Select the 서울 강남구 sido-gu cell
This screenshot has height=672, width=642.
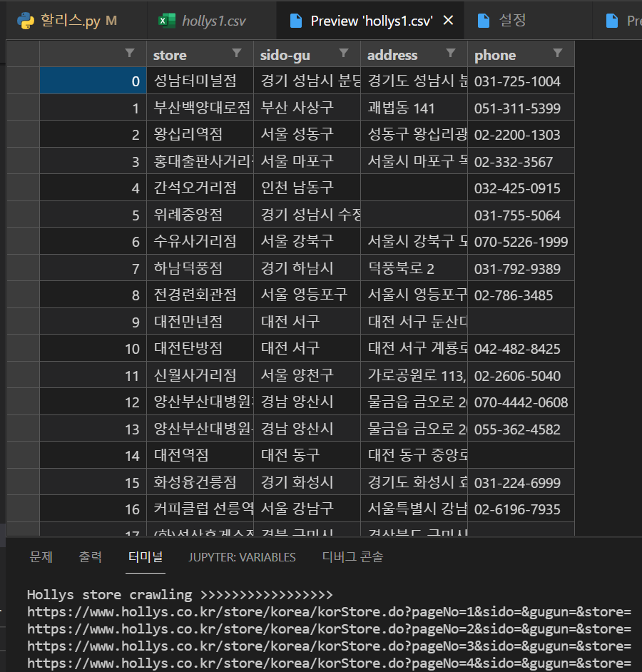pyautogui.click(x=307, y=509)
